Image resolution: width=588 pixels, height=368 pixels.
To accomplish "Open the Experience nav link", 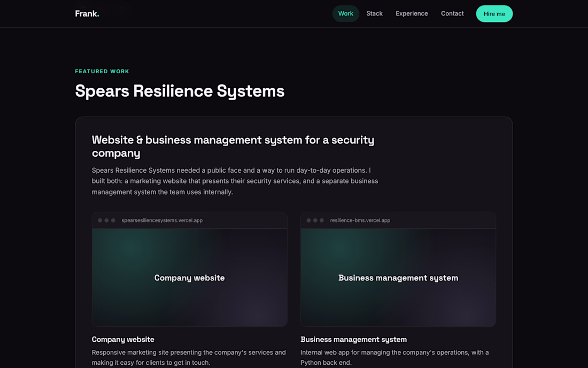I will pyautogui.click(x=412, y=13).
